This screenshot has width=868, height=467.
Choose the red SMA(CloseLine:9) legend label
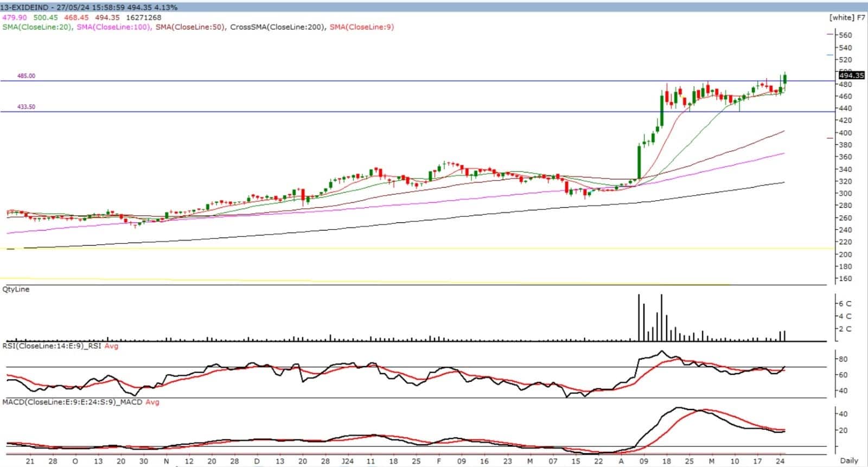pyautogui.click(x=362, y=27)
